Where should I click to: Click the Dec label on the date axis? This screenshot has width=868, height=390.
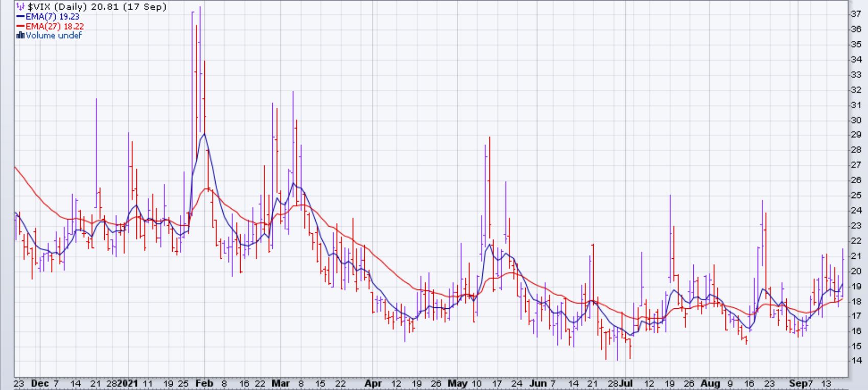point(39,383)
